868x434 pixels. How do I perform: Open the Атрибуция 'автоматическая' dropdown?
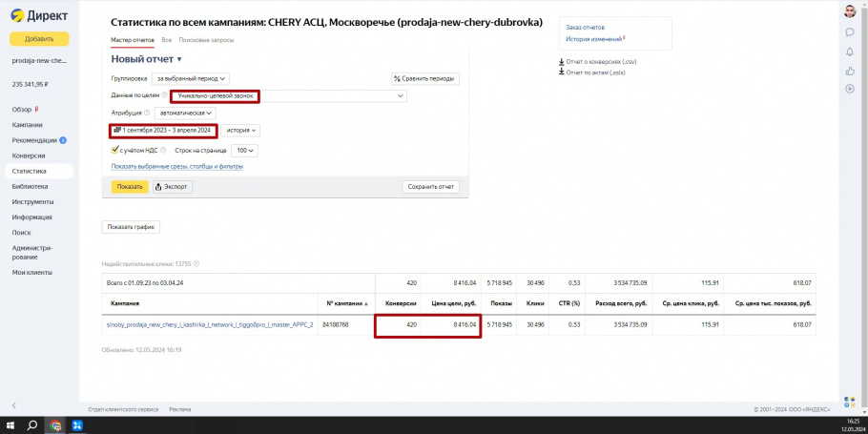click(186, 113)
